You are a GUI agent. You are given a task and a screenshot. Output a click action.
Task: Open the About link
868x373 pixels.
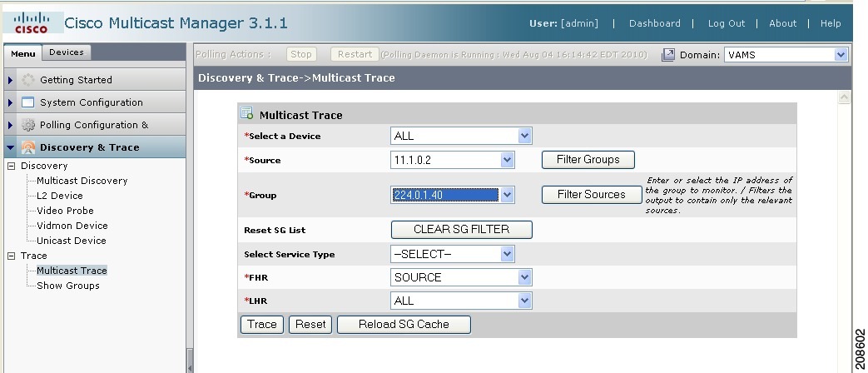(783, 23)
